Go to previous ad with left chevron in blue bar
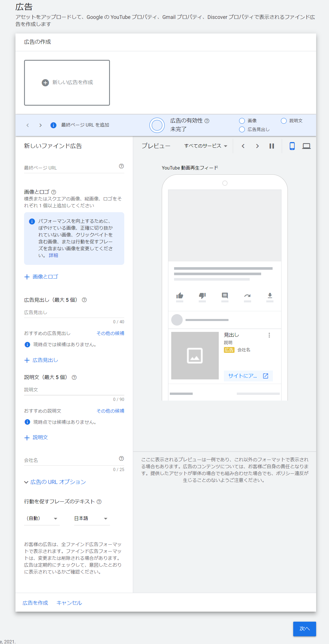Image resolution: width=329 pixels, height=644 pixels. point(28,125)
